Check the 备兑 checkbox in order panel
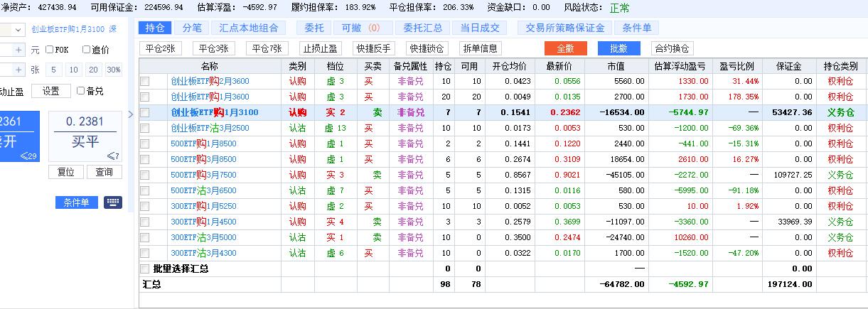This screenshot has width=868, height=309. pyautogui.click(x=80, y=91)
